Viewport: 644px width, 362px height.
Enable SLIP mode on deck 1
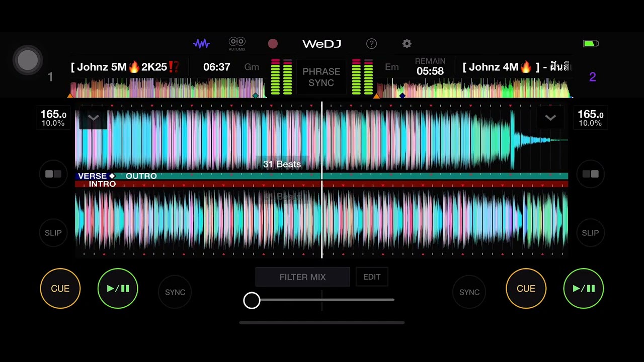point(53,233)
